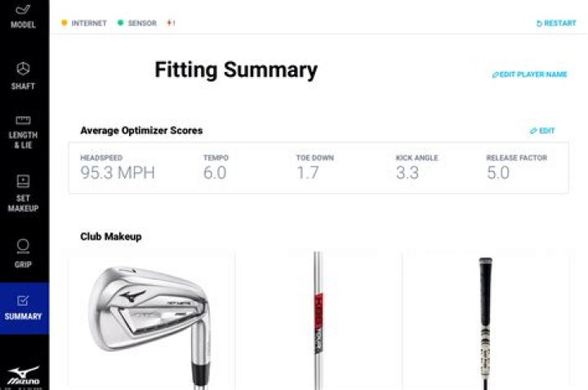Go to the Set Makeup icon
The height and width of the screenshot is (390, 588).
pyautogui.click(x=23, y=181)
